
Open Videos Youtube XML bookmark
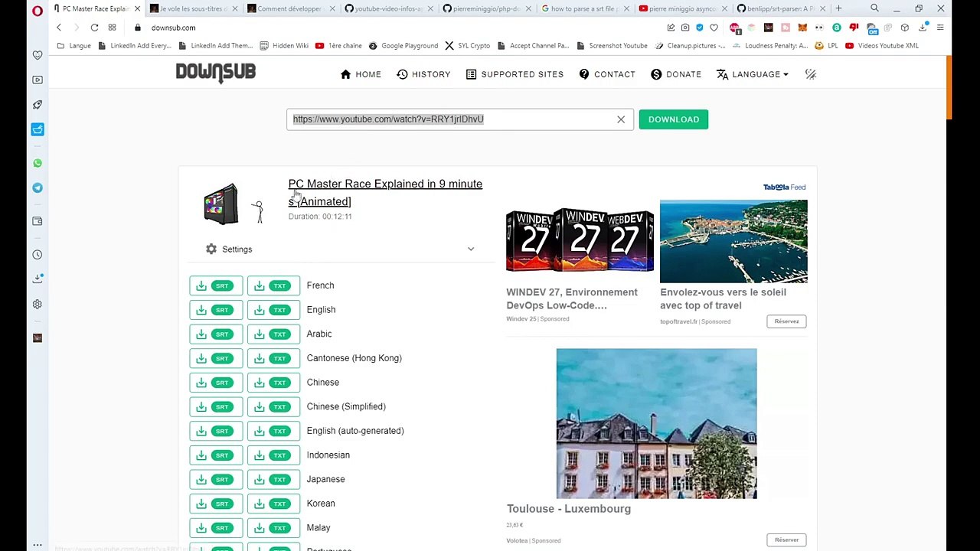[x=882, y=46]
